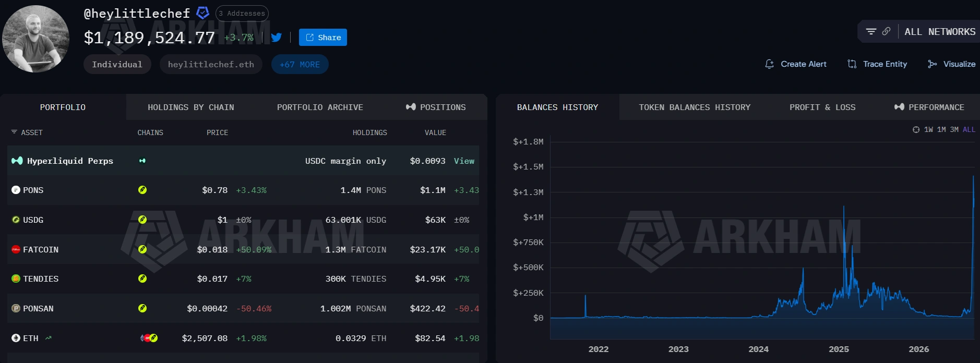Set chart range to 1W
Image resolution: width=980 pixels, height=363 pixels.
(928, 129)
